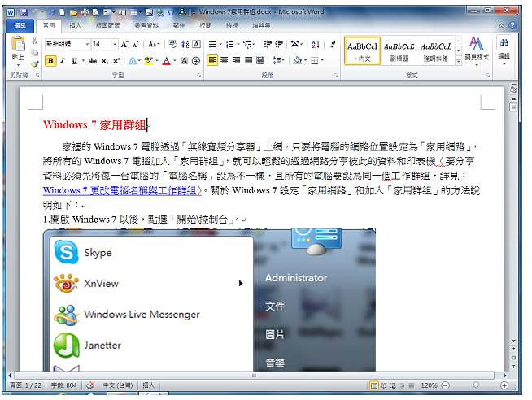The width and height of the screenshot is (532, 400).
Task: Click the Zoom Out minus button
Action: point(446,385)
